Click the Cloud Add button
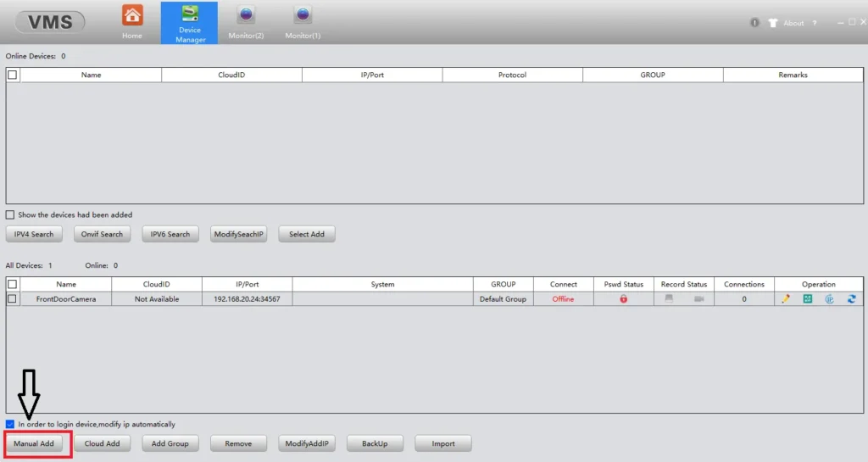Viewport: 868px width, 462px height. (102, 443)
